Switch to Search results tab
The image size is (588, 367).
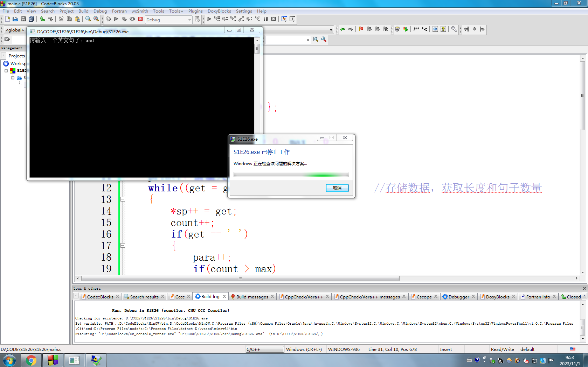[x=144, y=297]
